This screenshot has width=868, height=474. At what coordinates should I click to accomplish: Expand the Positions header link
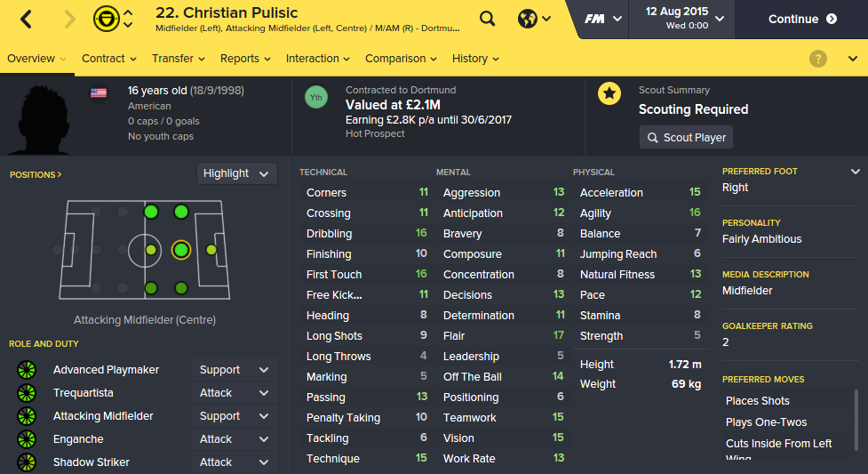pyautogui.click(x=36, y=174)
